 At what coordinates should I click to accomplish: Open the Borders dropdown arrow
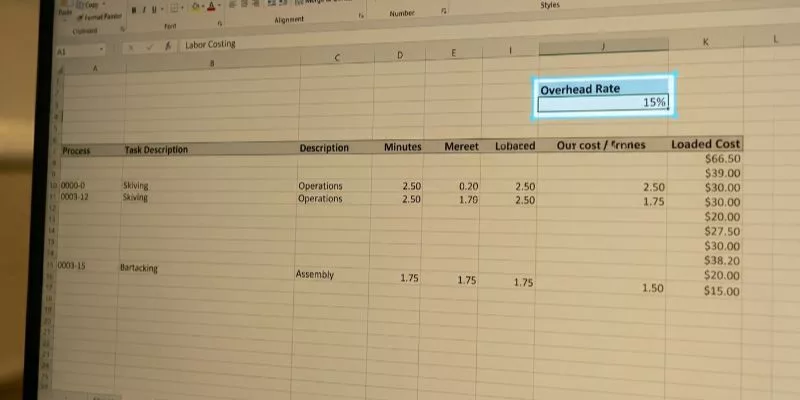pyautogui.click(x=182, y=8)
